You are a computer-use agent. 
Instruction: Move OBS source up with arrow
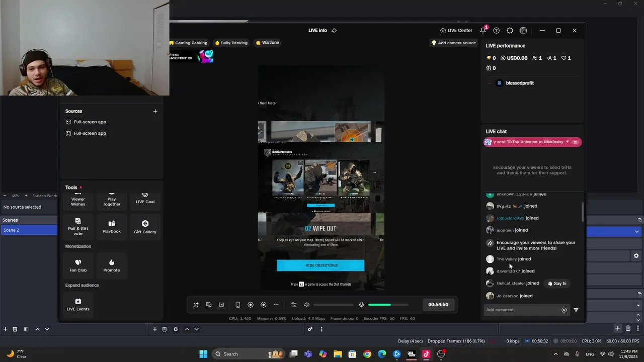pyautogui.click(x=187, y=329)
